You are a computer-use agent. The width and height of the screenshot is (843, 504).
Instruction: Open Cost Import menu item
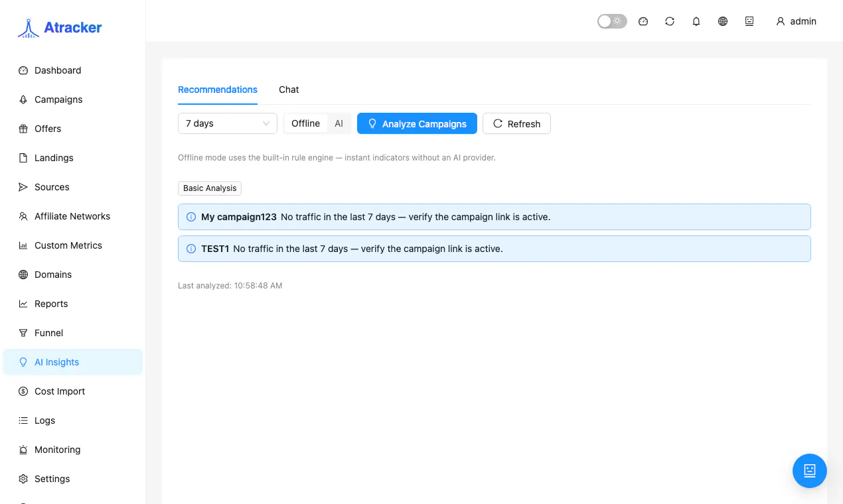pyautogui.click(x=72, y=391)
